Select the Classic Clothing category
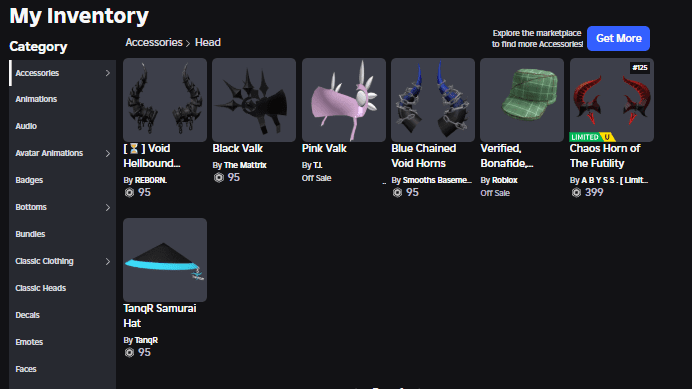 63,261
